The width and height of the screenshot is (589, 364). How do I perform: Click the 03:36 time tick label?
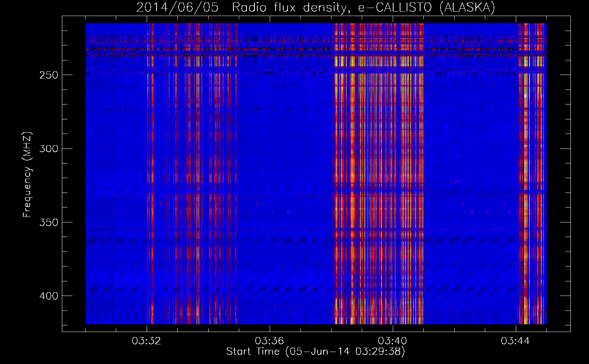(x=269, y=341)
